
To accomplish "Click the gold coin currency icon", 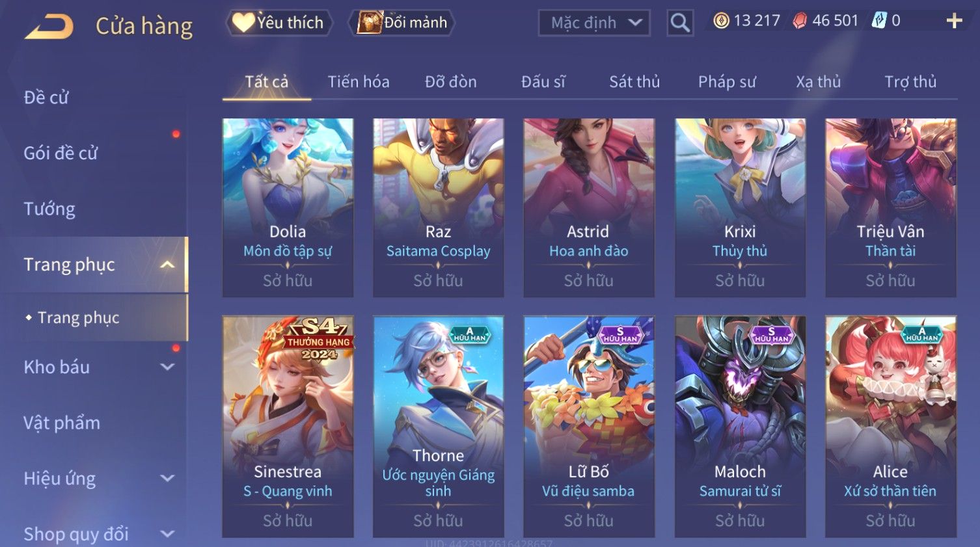I will (x=721, y=21).
